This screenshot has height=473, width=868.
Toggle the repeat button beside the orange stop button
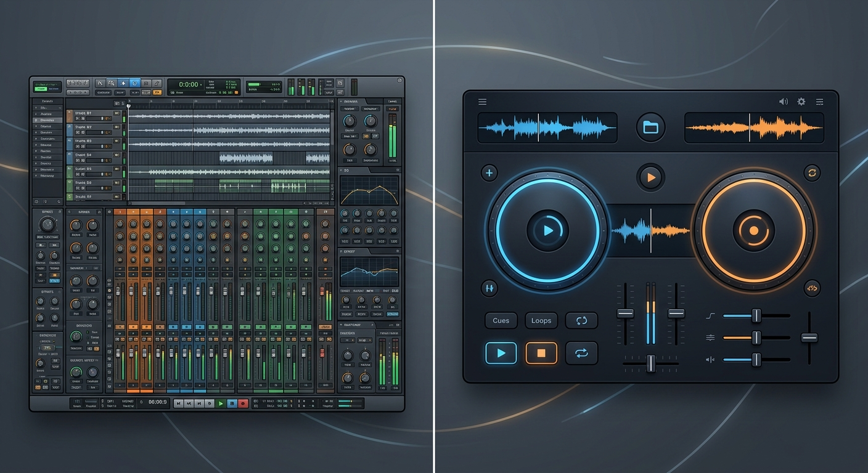click(581, 353)
